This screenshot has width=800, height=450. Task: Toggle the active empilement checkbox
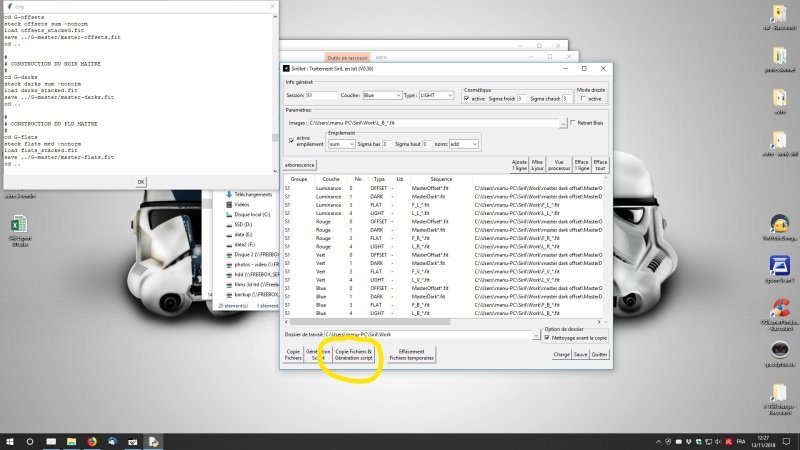(x=292, y=140)
